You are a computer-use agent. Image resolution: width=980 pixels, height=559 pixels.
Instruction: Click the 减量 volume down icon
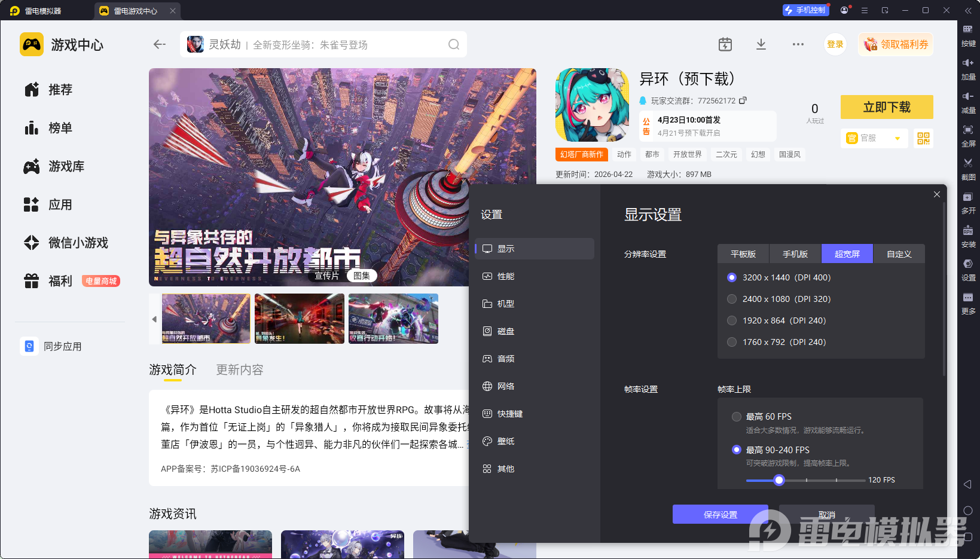968,96
